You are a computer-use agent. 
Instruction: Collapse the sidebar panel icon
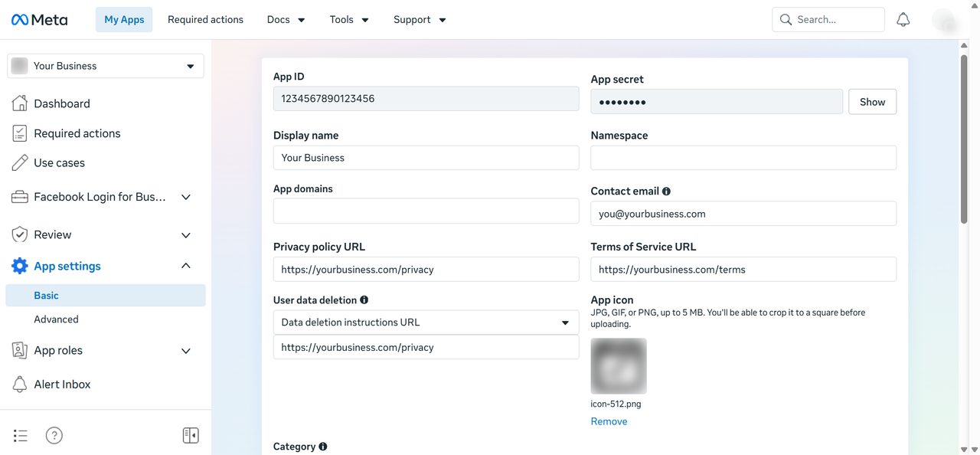(x=191, y=436)
